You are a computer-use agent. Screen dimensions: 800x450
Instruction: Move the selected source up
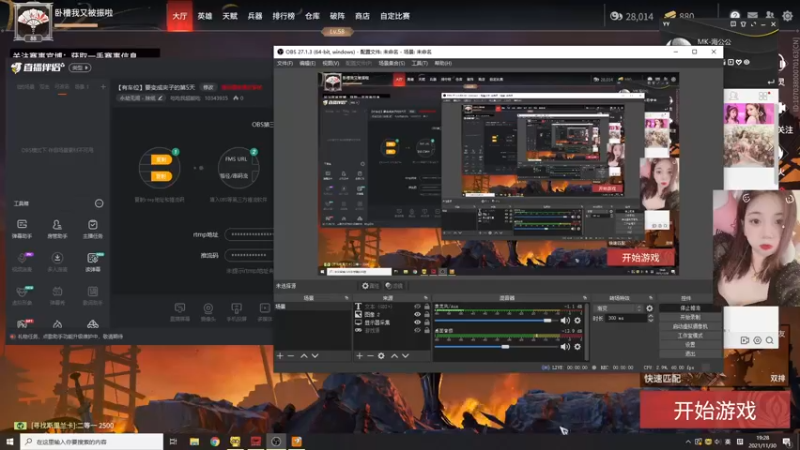click(x=394, y=356)
